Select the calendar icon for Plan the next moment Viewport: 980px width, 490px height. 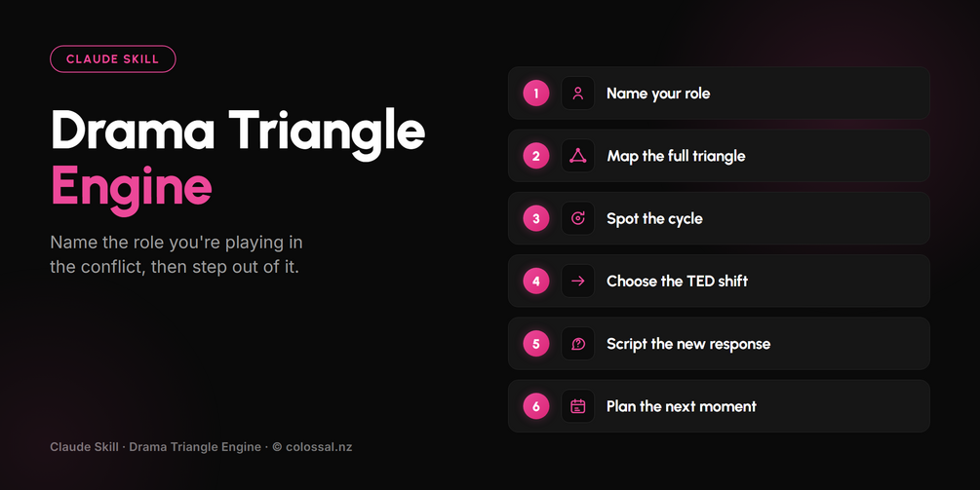(577, 406)
